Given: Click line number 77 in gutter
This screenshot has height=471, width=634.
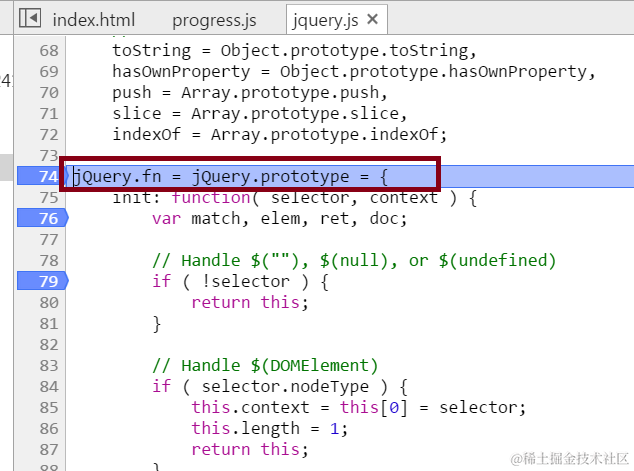Looking at the screenshot, I should coord(49,240).
